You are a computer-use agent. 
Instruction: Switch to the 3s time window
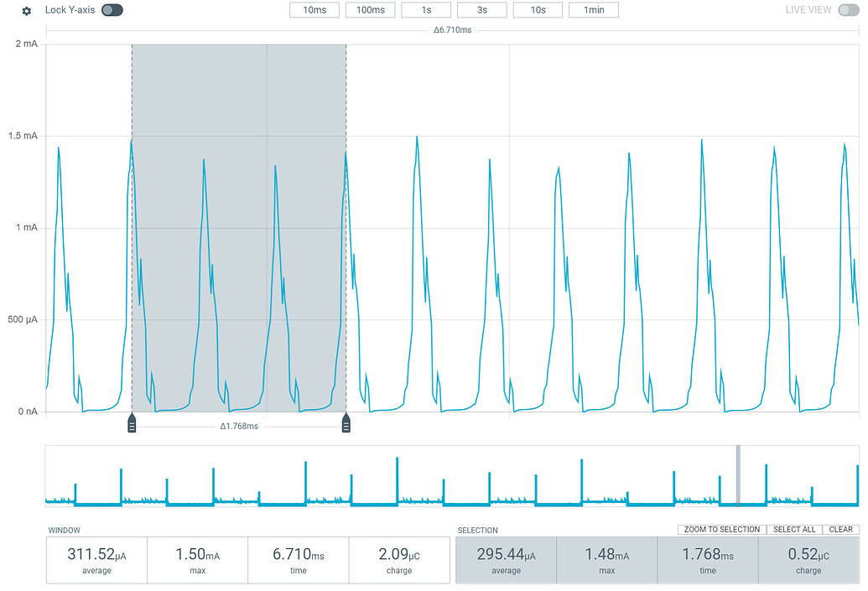[481, 10]
